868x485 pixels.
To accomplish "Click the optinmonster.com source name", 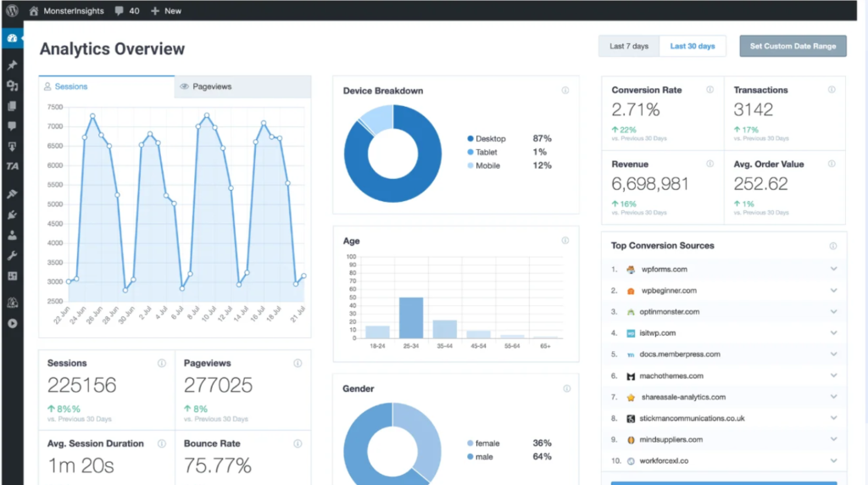I will point(670,312).
